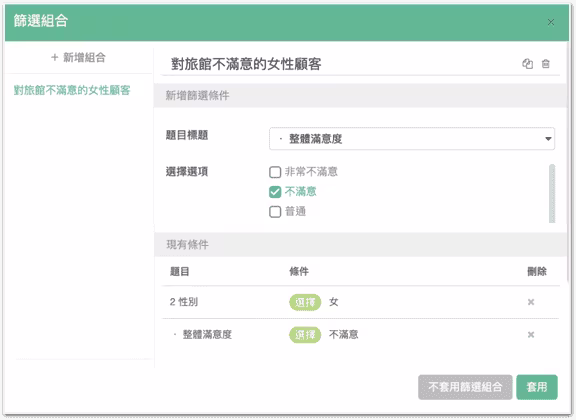Click the 選擇 tag in 整體滿意度 row
576x420 pixels.
305,335
